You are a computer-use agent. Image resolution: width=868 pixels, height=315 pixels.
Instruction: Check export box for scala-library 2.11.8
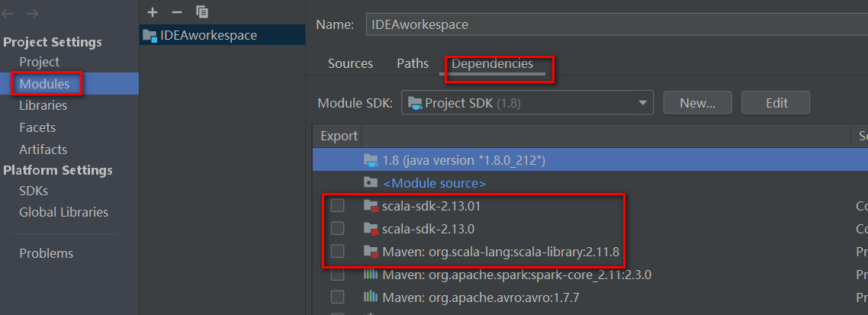[337, 251]
